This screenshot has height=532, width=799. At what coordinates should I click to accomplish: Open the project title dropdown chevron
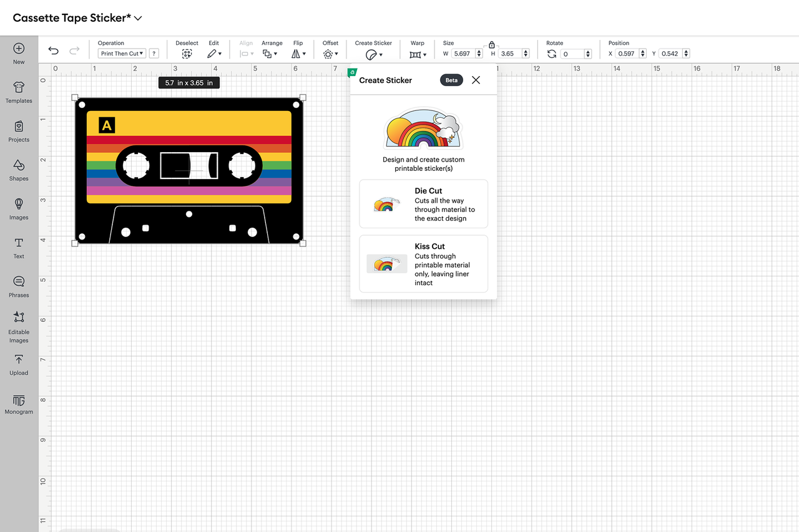(x=138, y=18)
